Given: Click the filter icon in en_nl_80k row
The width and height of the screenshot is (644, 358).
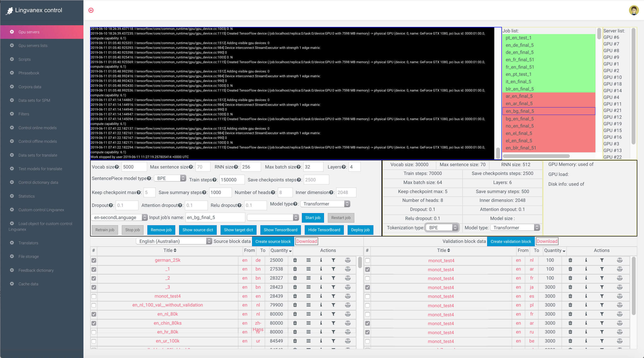Looking at the screenshot, I should (333, 314).
